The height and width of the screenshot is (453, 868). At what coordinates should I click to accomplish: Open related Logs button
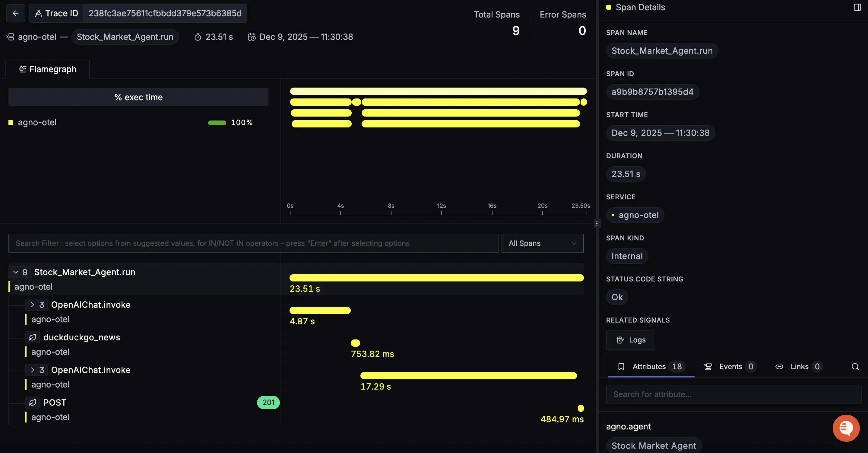pyautogui.click(x=630, y=340)
